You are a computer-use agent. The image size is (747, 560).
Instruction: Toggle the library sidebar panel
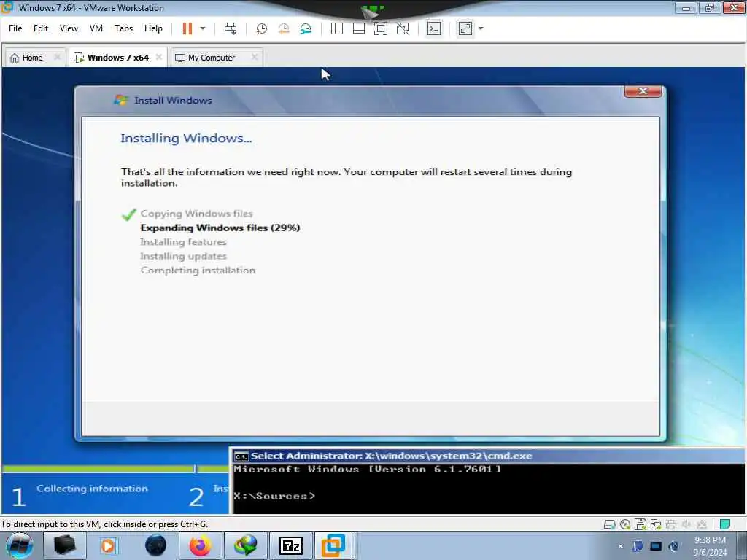pyautogui.click(x=337, y=28)
